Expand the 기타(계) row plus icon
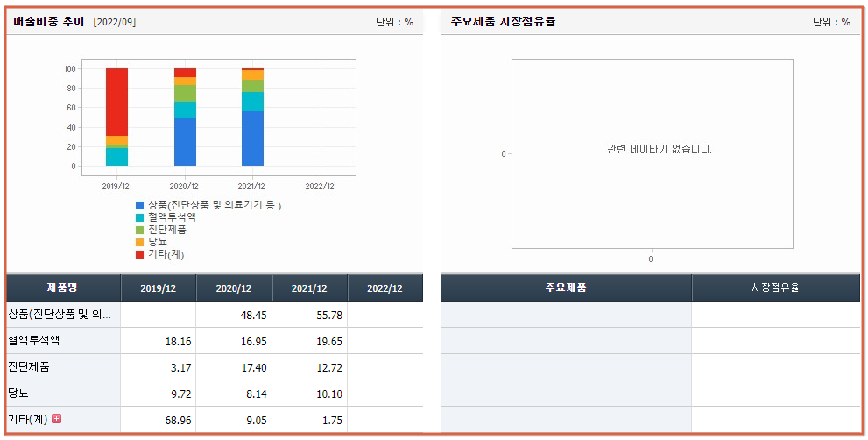 56,418
